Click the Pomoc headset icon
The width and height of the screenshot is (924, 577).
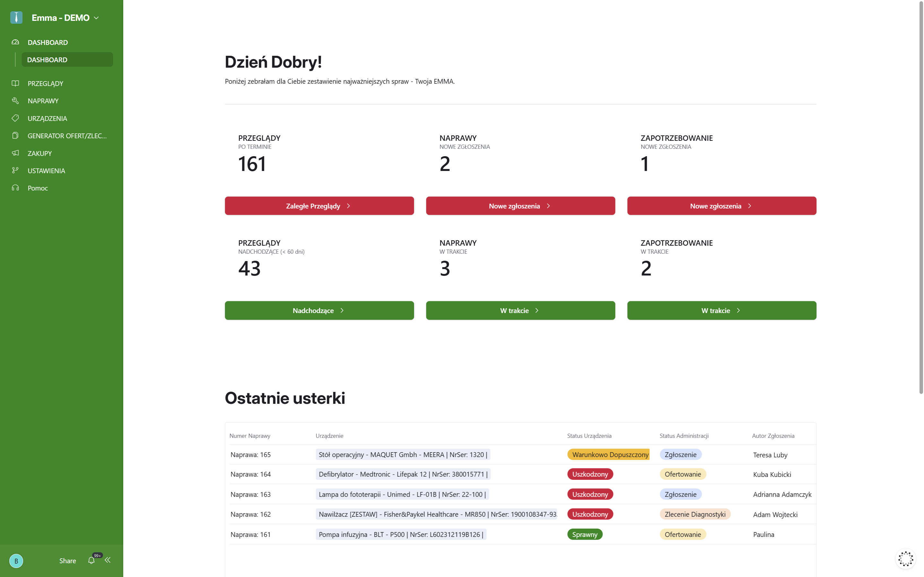(15, 188)
